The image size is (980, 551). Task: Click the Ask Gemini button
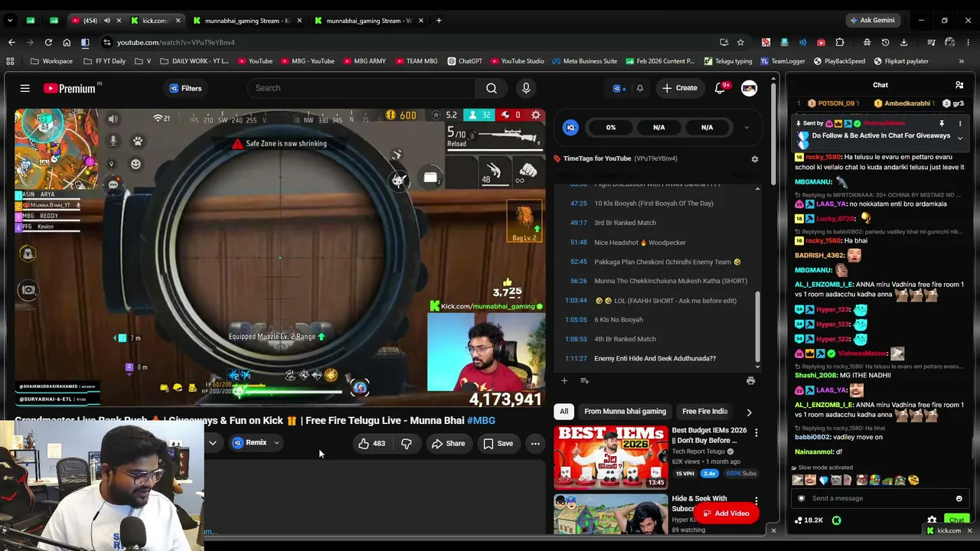click(x=871, y=21)
